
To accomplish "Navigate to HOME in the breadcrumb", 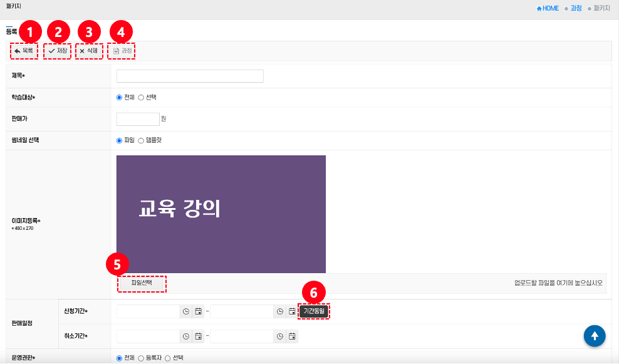I will 548,8.
